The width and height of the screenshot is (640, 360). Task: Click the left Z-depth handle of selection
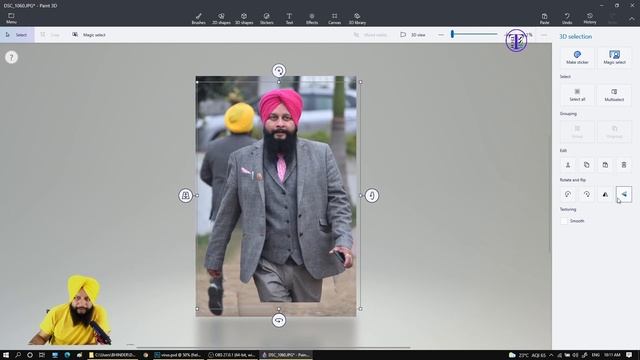tap(185, 196)
